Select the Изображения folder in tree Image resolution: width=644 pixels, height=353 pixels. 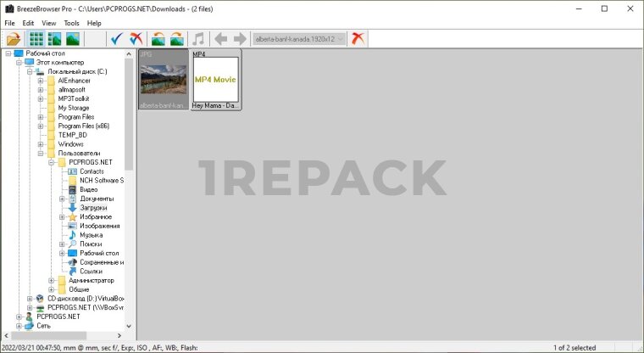(x=99, y=226)
